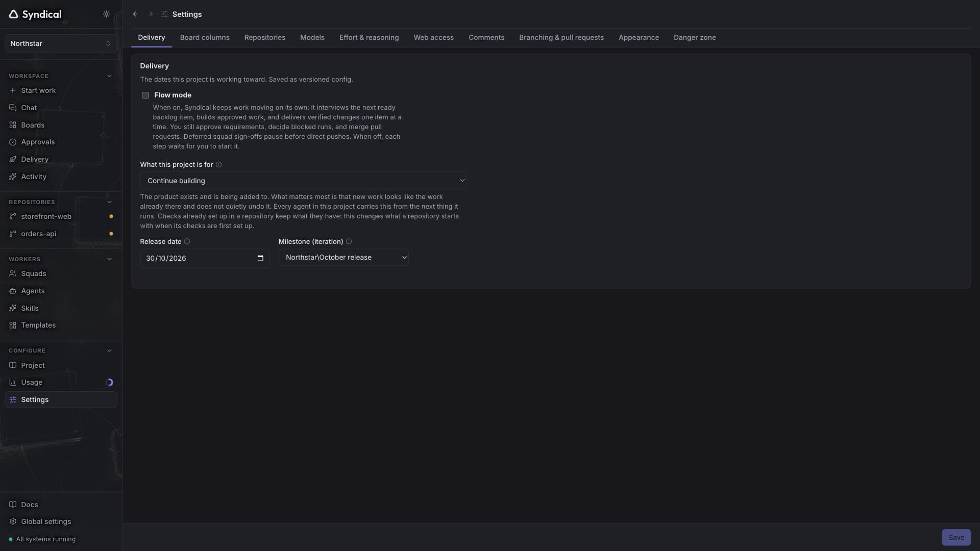Click the Release date field

pyautogui.click(x=205, y=258)
